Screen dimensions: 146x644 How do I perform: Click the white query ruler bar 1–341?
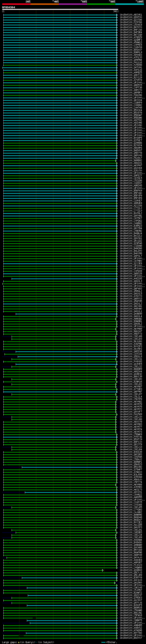[60, 10]
